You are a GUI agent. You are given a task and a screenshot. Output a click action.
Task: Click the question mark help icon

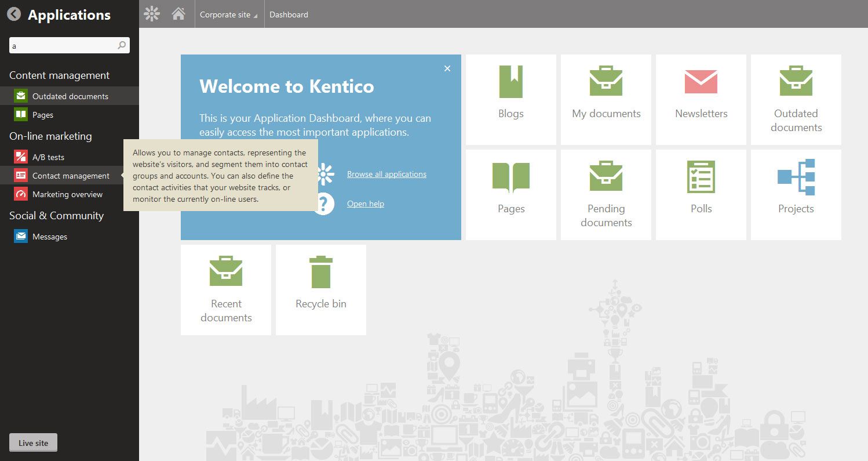324,204
